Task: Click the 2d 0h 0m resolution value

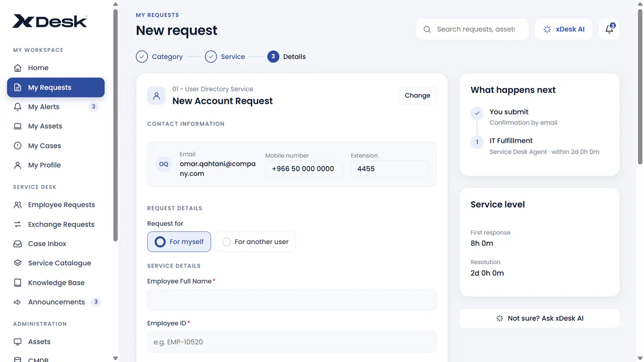Action: (x=487, y=273)
